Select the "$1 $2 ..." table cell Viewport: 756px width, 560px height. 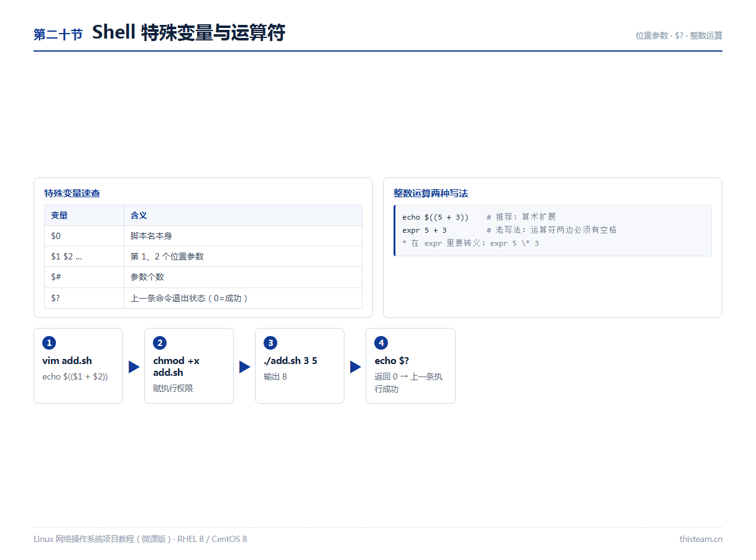point(84,256)
